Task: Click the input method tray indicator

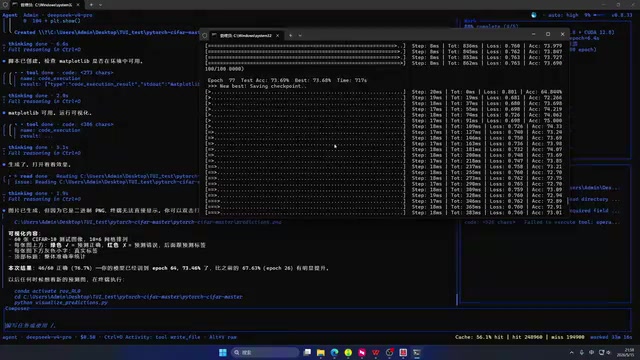Action: (591, 352)
